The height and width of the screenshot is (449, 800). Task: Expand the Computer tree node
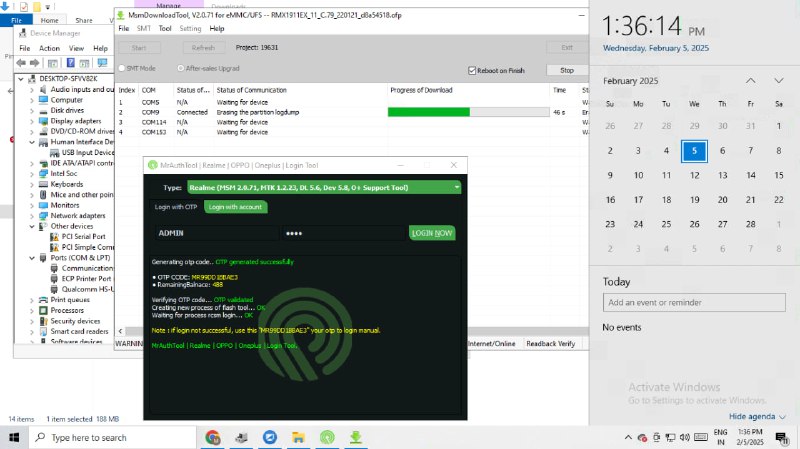click(x=32, y=100)
